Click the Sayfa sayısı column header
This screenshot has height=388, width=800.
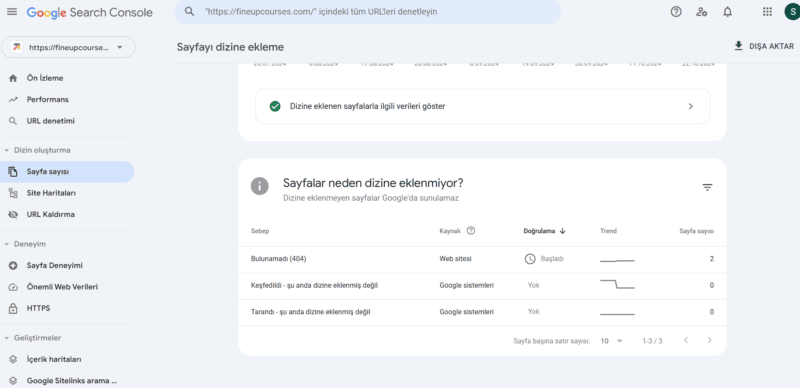(696, 231)
